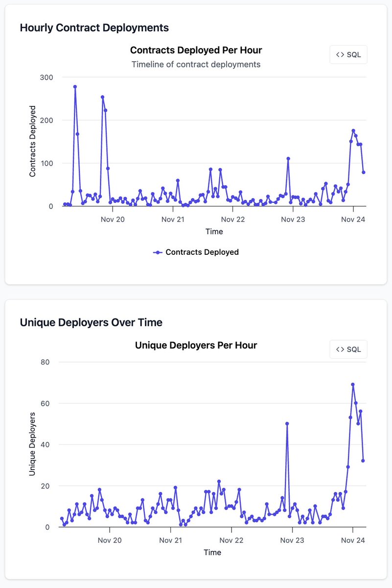Screen dimensions: 392x588
Task: Click the 'Unique Deployers Per Hour' chart title
Action: click(196, 345)
